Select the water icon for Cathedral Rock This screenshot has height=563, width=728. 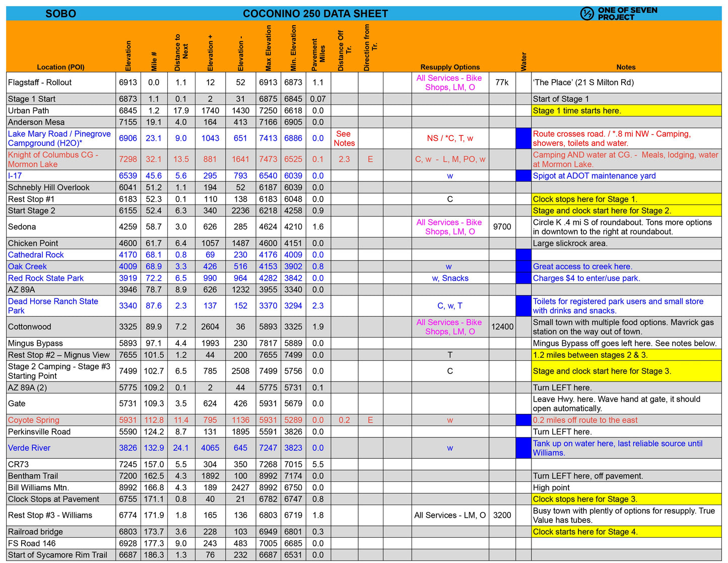(523, 255)
